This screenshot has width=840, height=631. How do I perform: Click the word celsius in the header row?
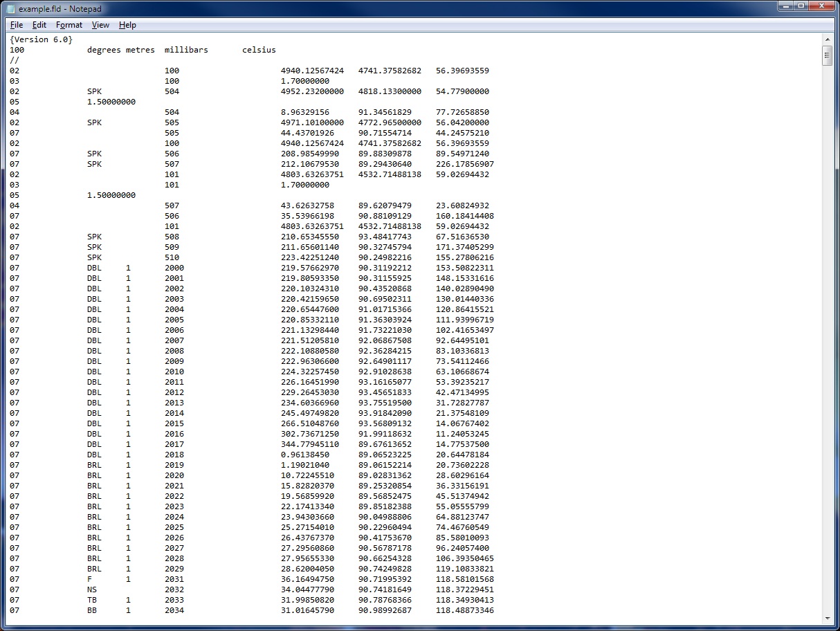coord(258,50)
